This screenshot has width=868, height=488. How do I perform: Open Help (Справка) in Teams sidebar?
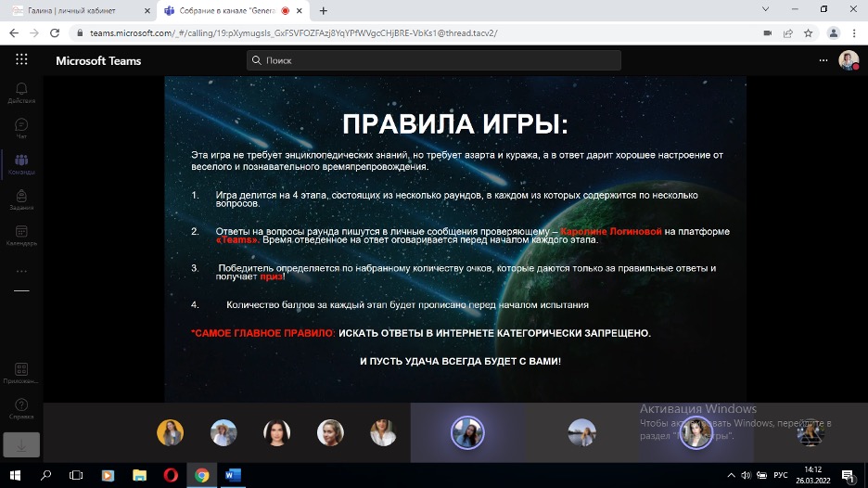(21, 408)
